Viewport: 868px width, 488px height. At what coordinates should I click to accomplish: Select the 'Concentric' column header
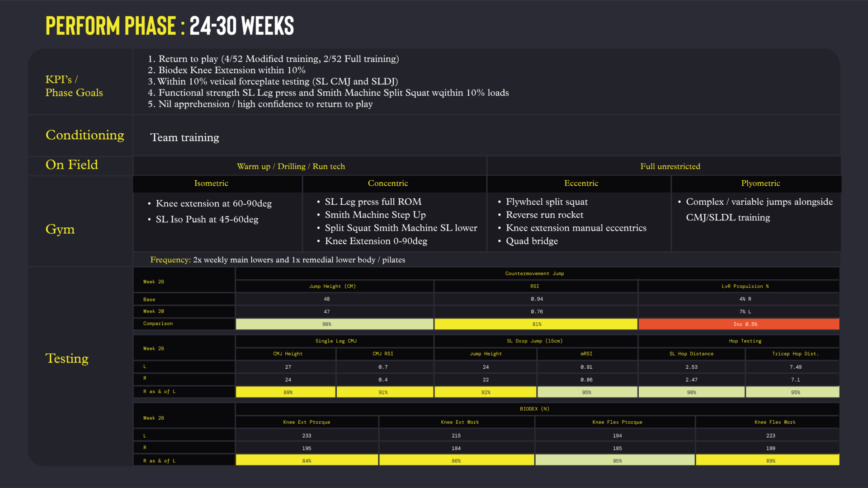point(388,183)
